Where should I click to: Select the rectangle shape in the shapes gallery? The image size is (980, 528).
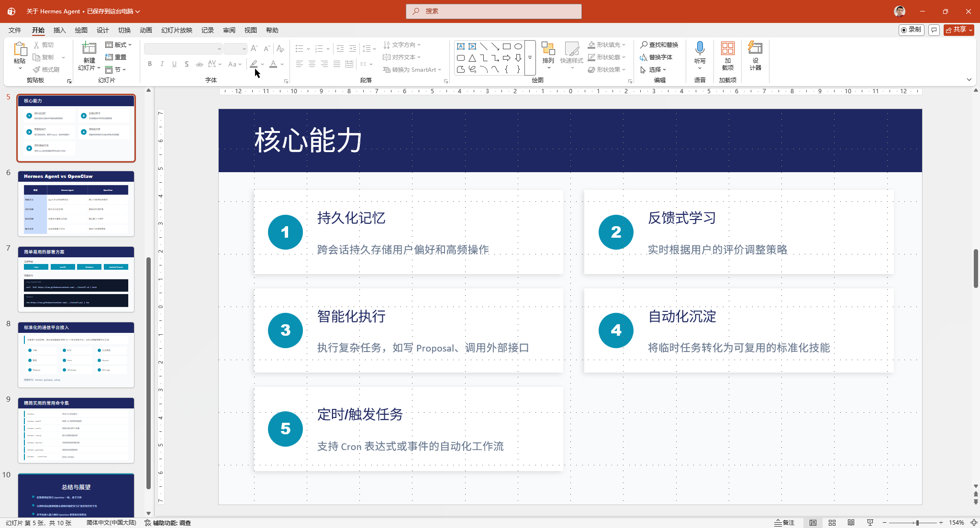[507, 46]
